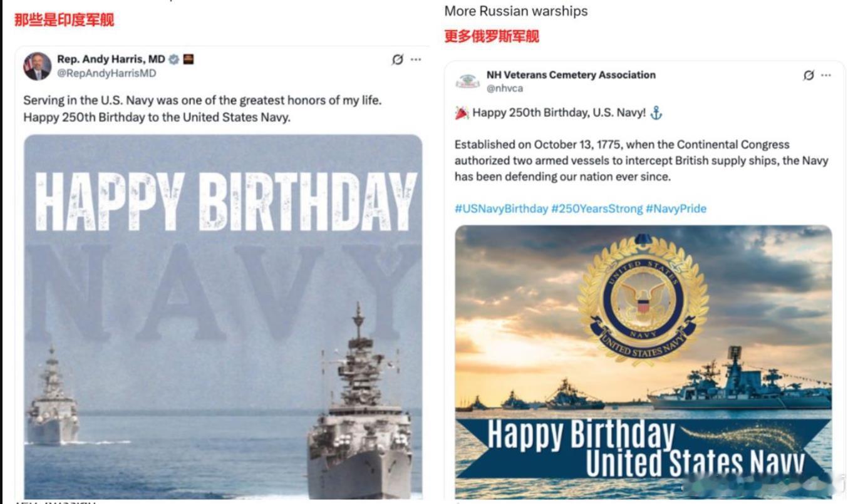Click the More Russian warships text
This screenshot has width=853, height=504.
tap(516, 11)
